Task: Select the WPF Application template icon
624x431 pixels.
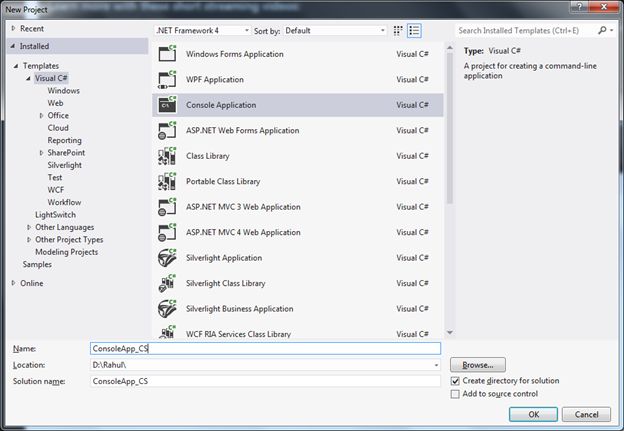Action: point(167,80)
